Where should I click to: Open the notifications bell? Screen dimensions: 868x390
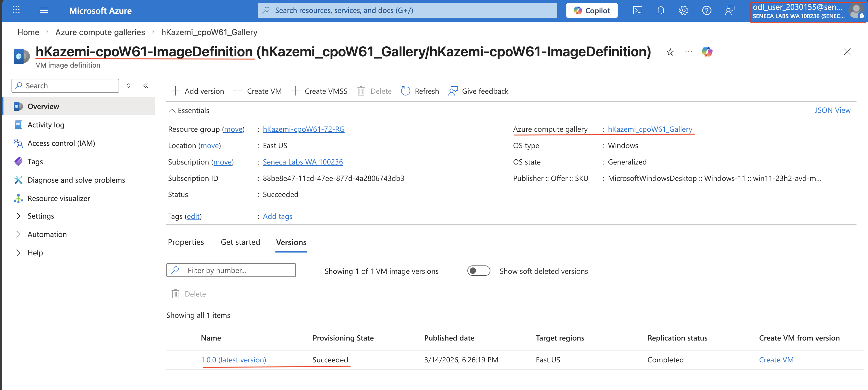[660, 10]
